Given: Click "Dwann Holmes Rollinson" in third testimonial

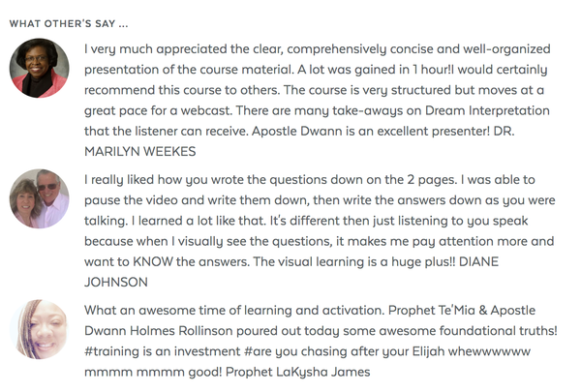Looking at the screenshot, I should 159,330.
